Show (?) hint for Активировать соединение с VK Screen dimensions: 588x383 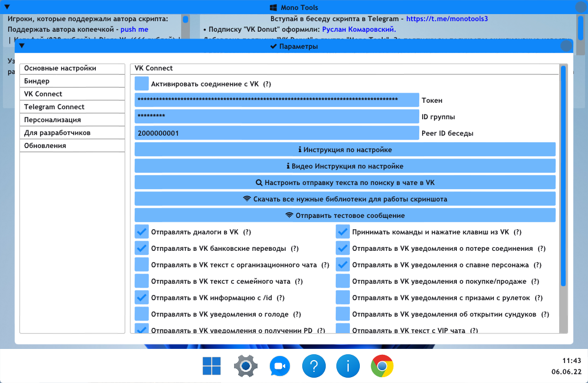point(267,84)
